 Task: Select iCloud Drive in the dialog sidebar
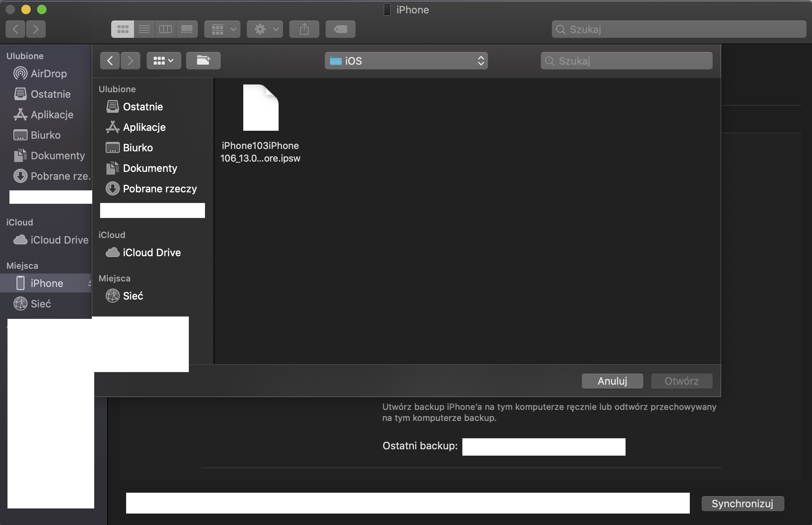(151, 253)
